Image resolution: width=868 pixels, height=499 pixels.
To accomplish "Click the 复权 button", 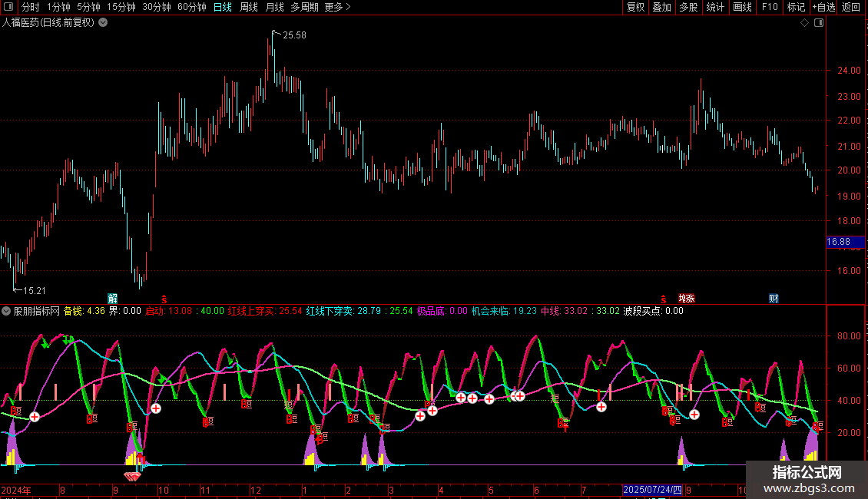I will 635,8.
